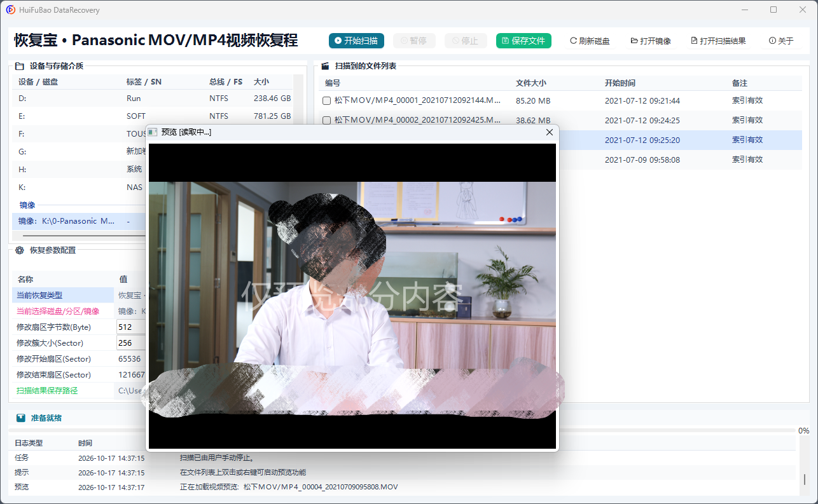Click the folder icon beside 设备与存储介质
The height and width of the screenshot is (504, 818).
[x=19, y=65]
